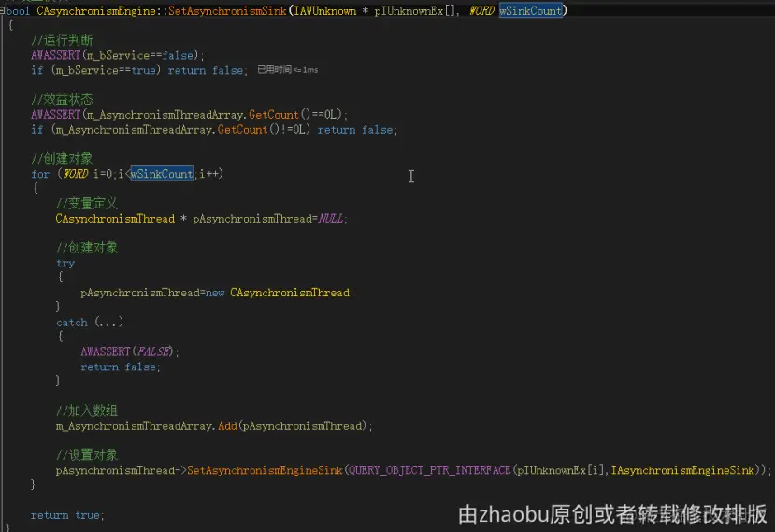Click the pIUnknownEx[] parameter in signature

[x=414, y=11]
